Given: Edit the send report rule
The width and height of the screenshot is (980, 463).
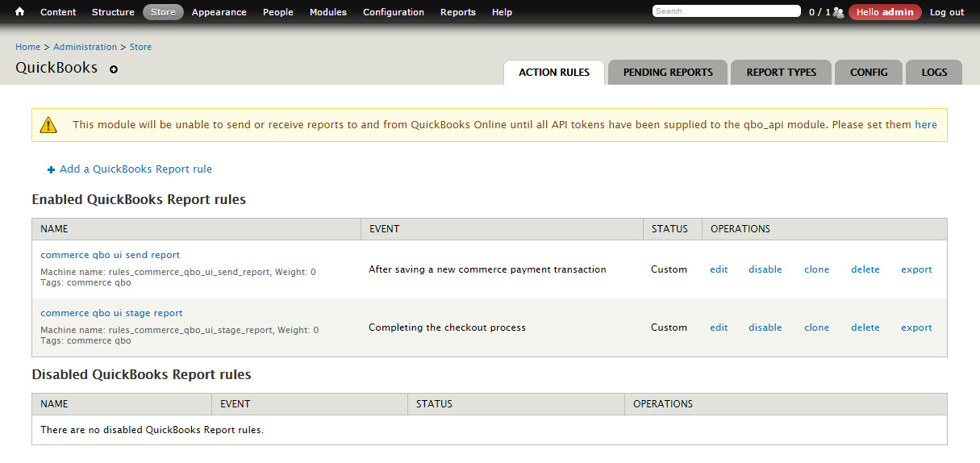Looking at the screenshot, I should [x=719, y=269].
